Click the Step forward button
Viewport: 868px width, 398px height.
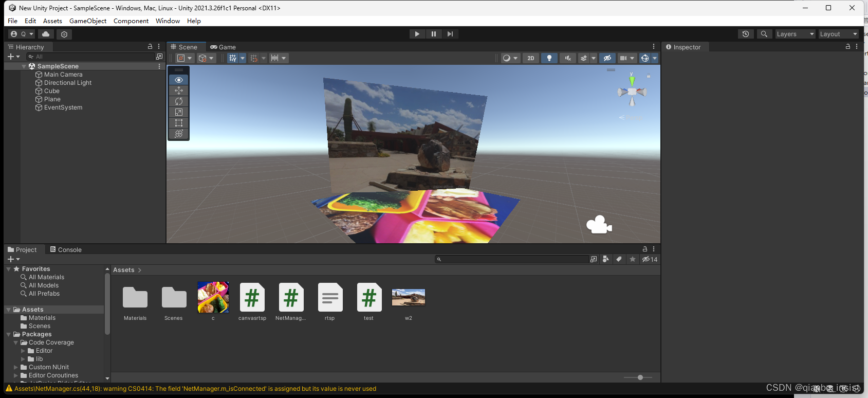(x=450, y=34)
